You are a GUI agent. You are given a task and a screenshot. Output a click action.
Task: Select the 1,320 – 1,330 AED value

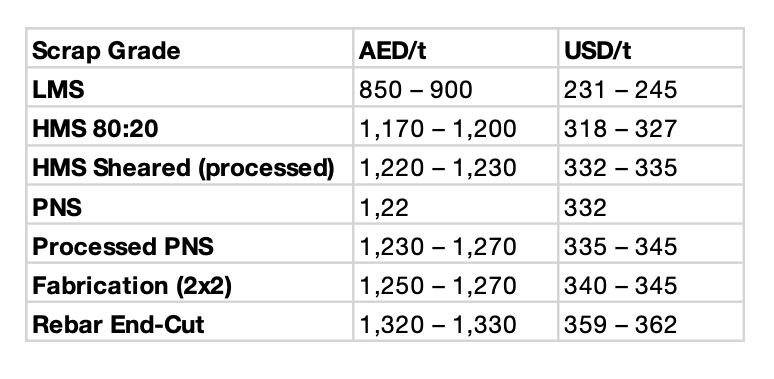point(438,325)
